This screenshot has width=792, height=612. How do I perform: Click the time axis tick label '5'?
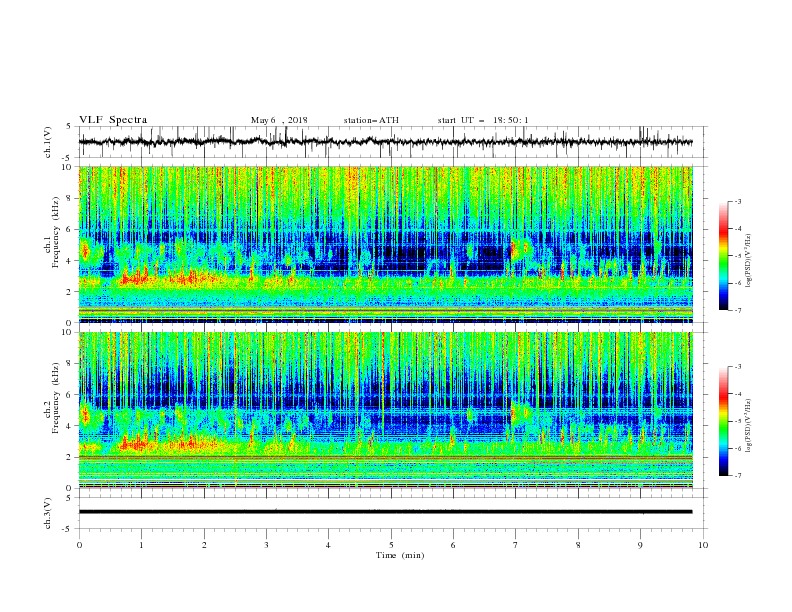tap(391, 545)
